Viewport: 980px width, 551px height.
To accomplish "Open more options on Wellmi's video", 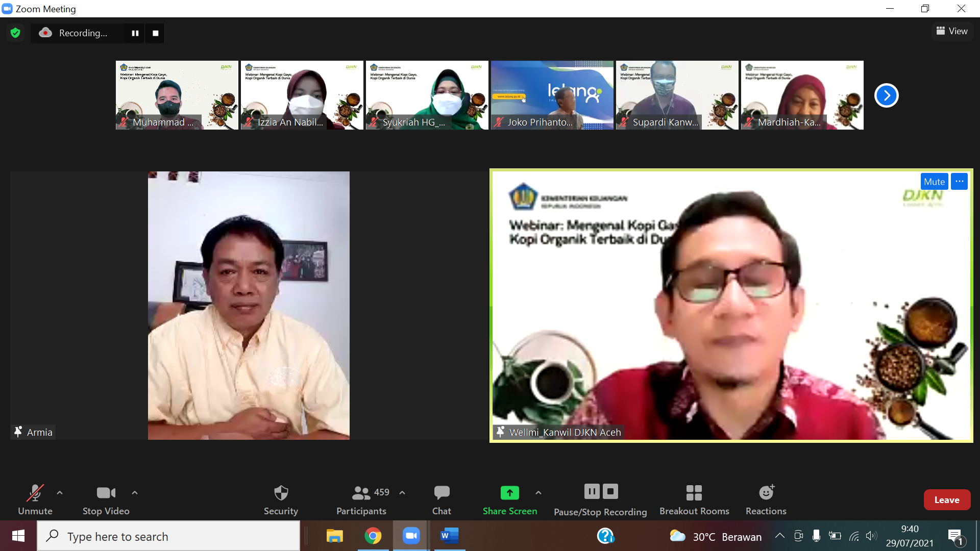I will point(959,182).
